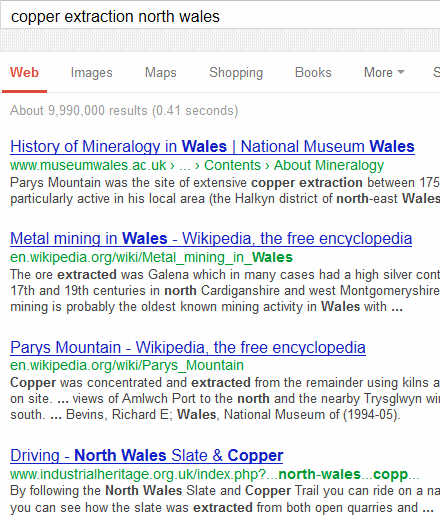Switch to the Images tab
440x515 pixels.
[92, 73]
